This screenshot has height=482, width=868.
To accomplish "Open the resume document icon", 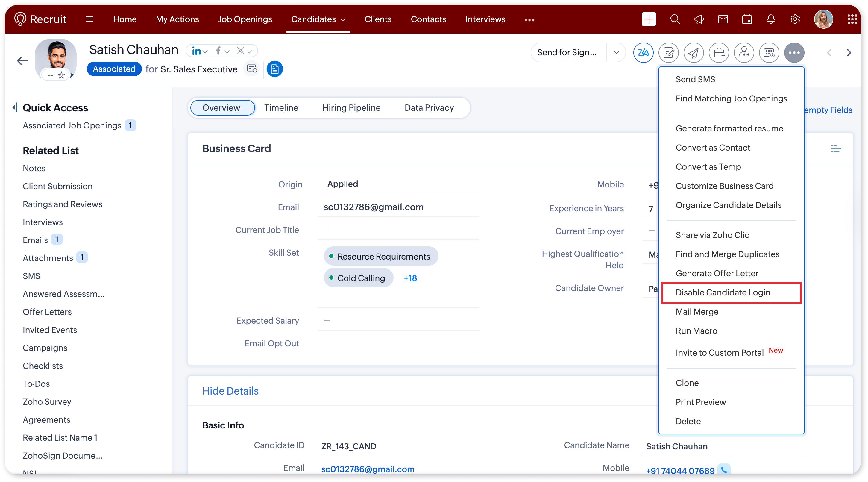I will (x=275, y=69).
